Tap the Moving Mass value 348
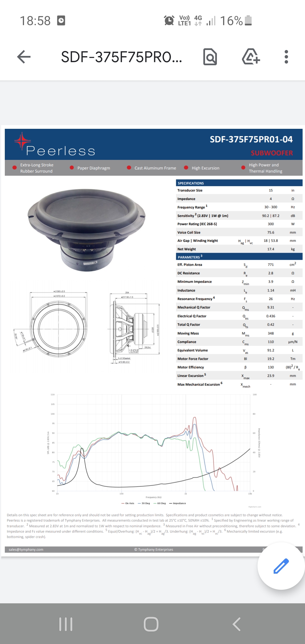305x644 pixels. [x=271, y=333]
